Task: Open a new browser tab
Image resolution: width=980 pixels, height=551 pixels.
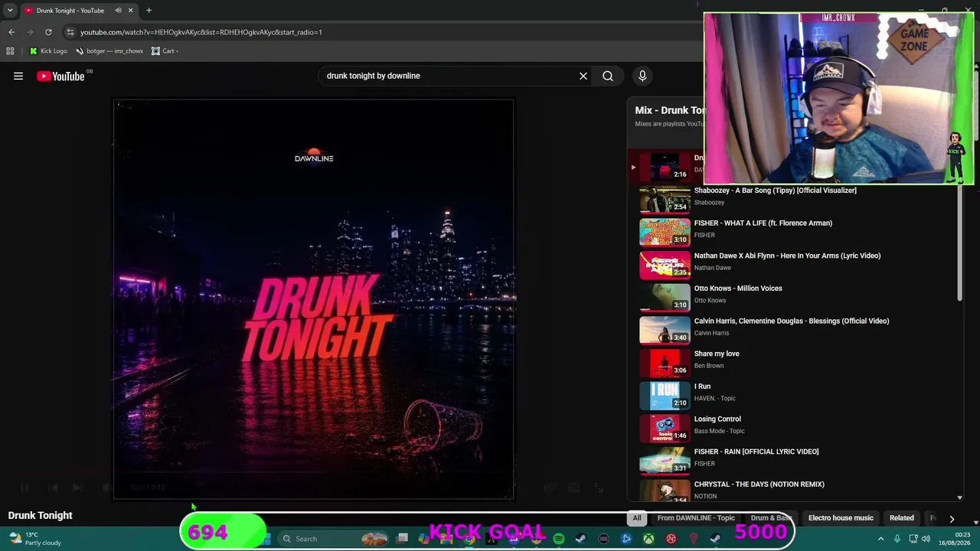Action: 149,11
